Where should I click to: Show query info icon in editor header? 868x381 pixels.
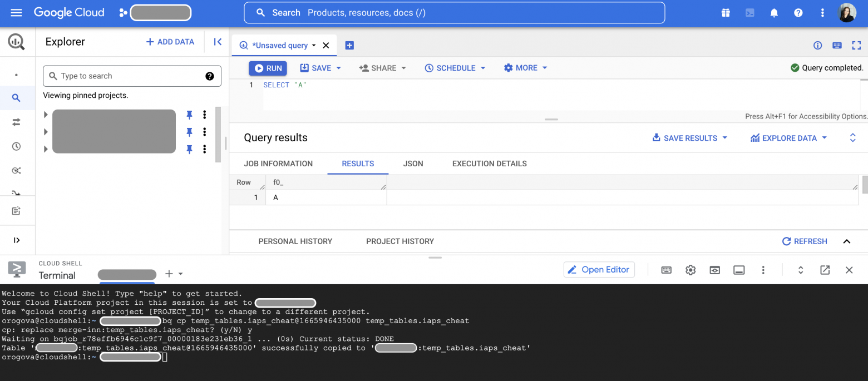coord(817,46)
